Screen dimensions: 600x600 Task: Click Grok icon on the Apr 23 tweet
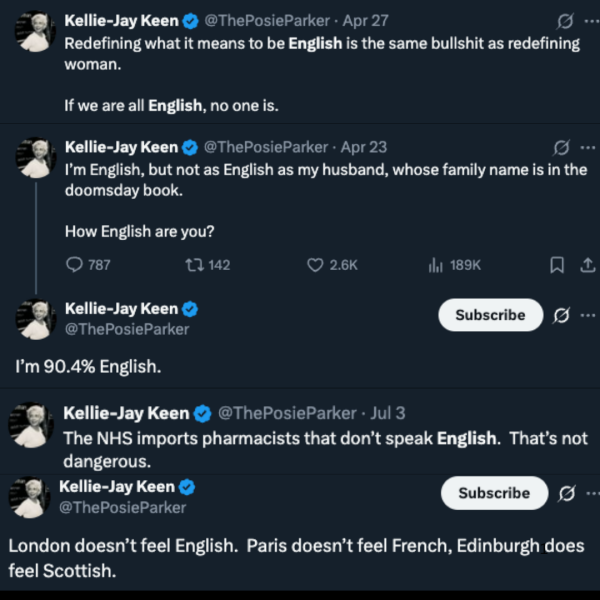563,147
